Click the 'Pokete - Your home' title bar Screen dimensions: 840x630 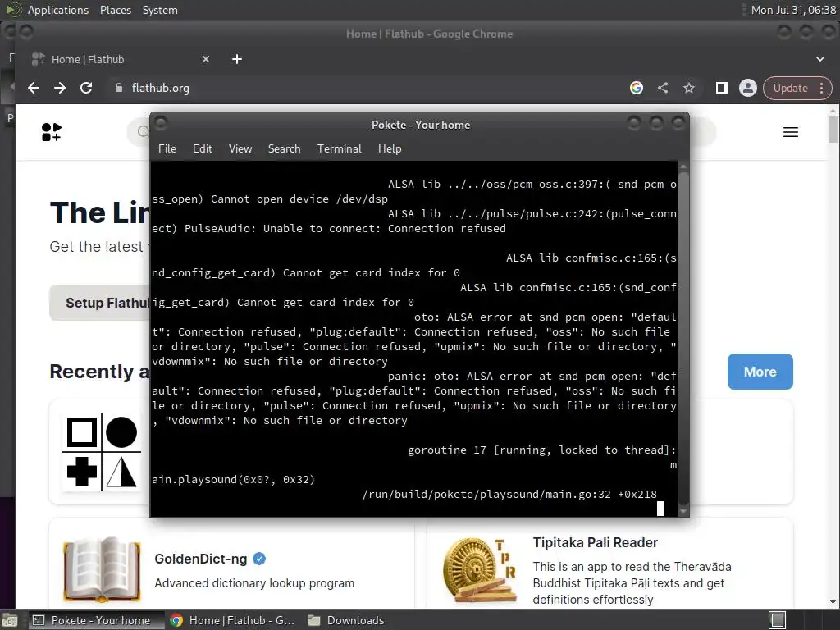[x=421, y=125]
